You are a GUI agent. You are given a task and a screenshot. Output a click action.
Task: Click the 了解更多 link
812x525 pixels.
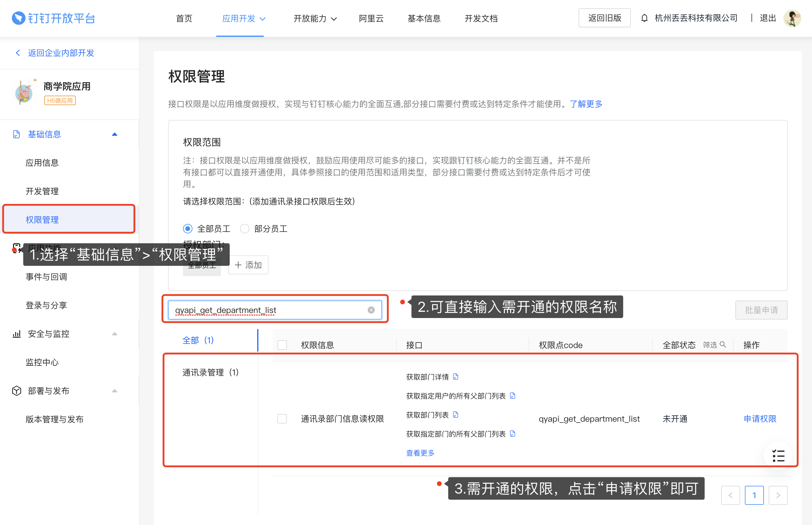[586, 104]
